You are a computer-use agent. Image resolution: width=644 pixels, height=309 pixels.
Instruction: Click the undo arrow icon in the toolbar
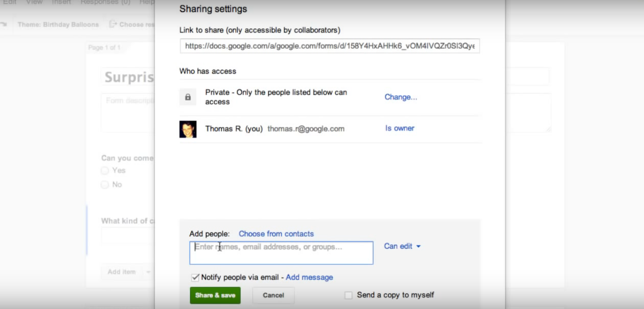coord(5,24)
